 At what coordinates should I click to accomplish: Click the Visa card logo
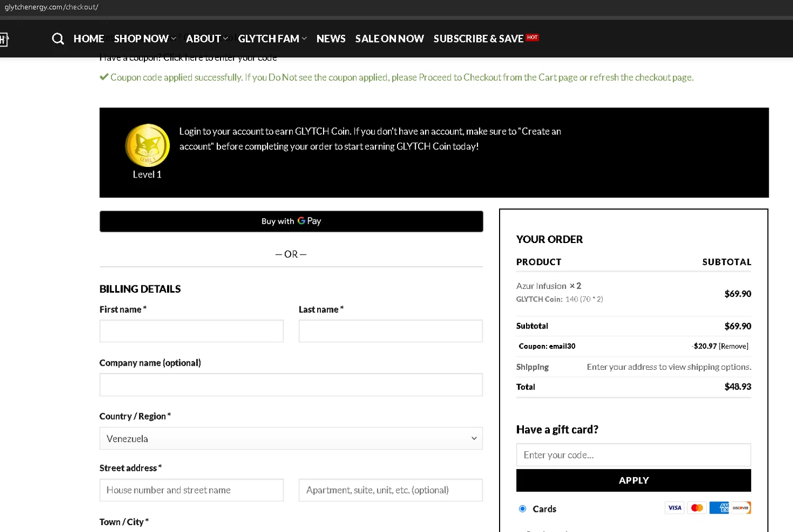[675, 508]
